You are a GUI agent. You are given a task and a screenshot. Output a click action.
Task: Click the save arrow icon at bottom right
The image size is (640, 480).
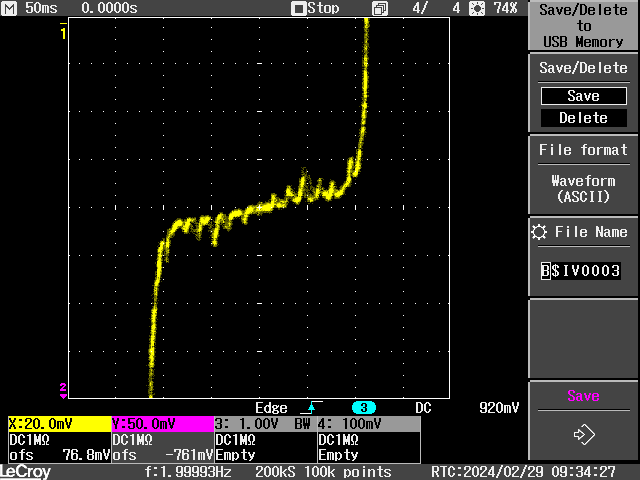click(584, 434)
